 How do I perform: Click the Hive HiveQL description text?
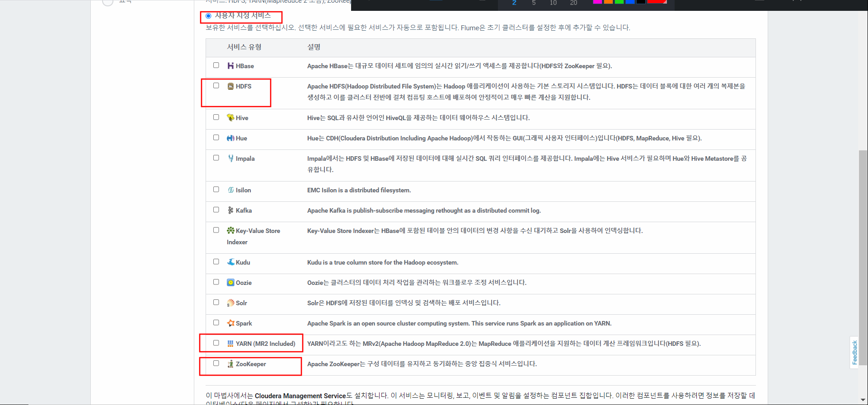coord(418,118)
